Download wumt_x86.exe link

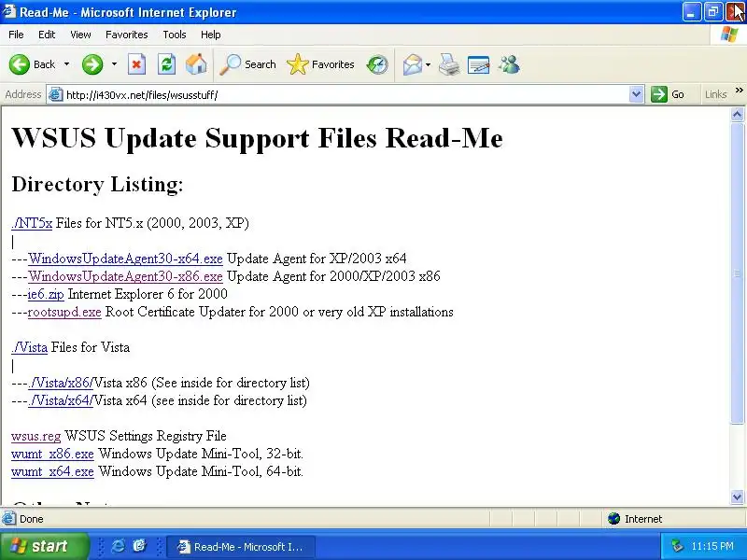[52, 454]
